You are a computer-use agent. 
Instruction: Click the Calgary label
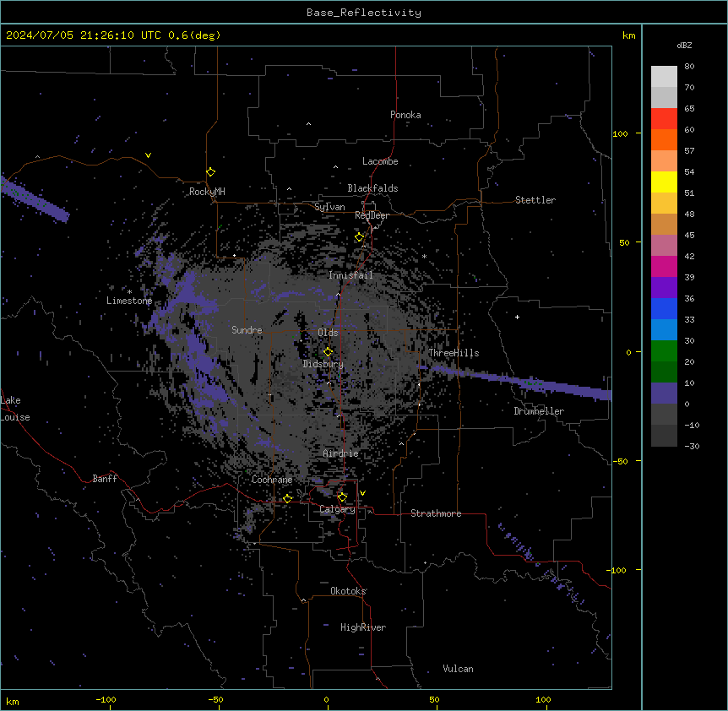tap(337, 509)
